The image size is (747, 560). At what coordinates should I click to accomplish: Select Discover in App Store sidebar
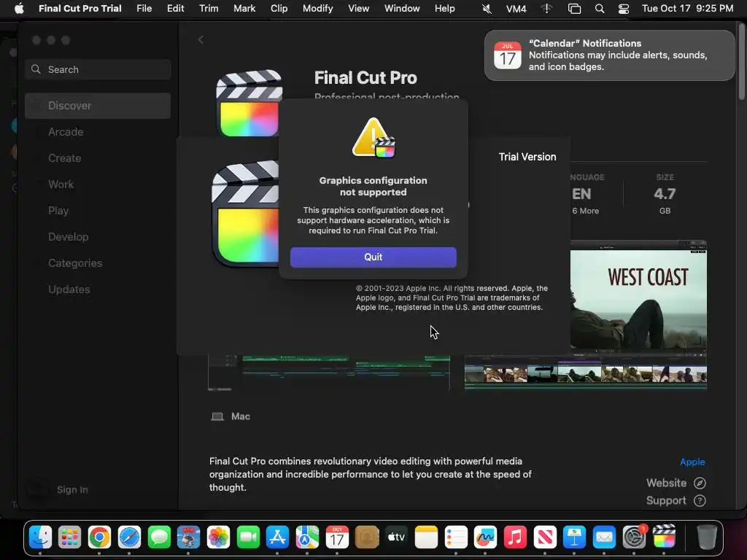[98, 106]
